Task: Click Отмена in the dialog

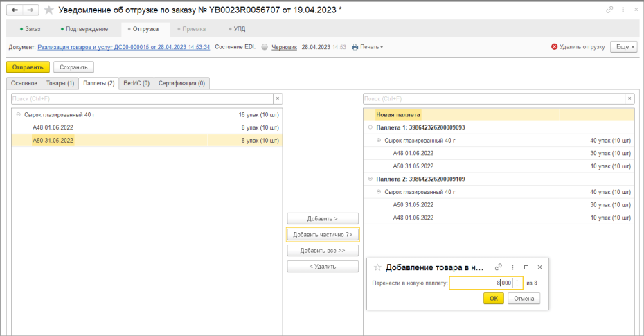Action: coord(524,298)
